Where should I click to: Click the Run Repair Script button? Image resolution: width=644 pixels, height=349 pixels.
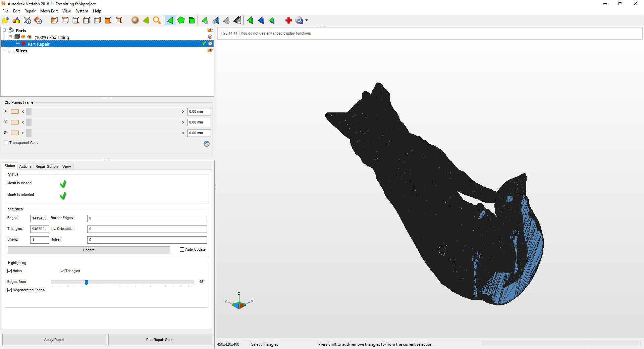click(x=160, y=340)
